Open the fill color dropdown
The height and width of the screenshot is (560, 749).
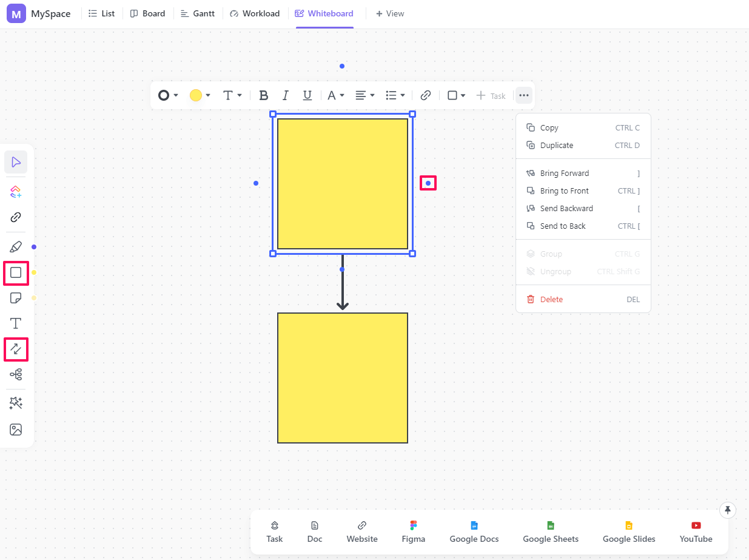[x=208, y=95]
